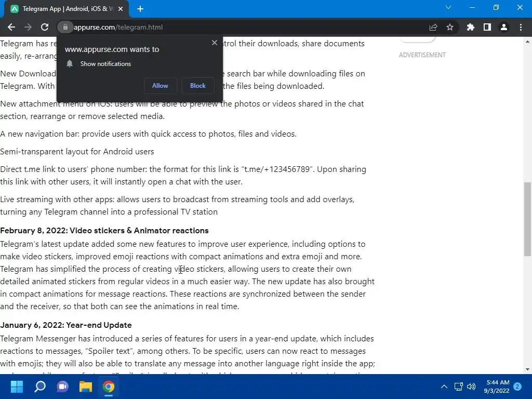The height and width of the screenshot is (399, 532).
Task: Dismiss the notification permission popup
Action: tap(215, 43)
